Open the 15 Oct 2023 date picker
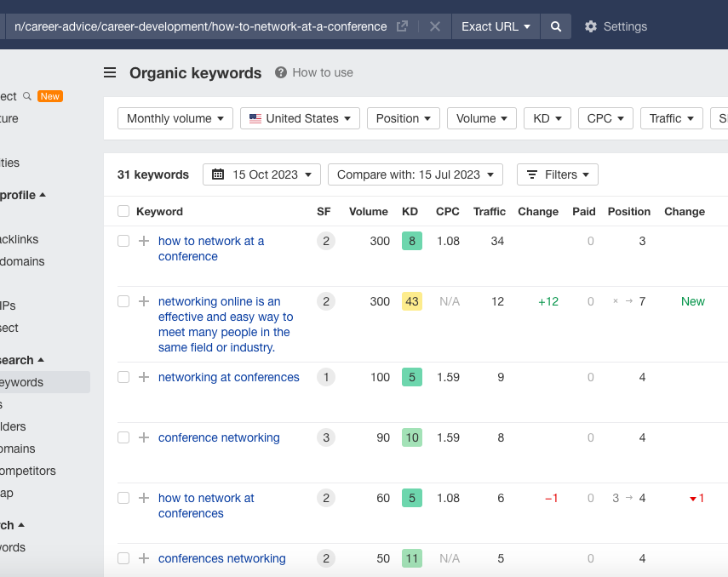Viewport: 728px width, 577px height. click(x=261, y=174)
